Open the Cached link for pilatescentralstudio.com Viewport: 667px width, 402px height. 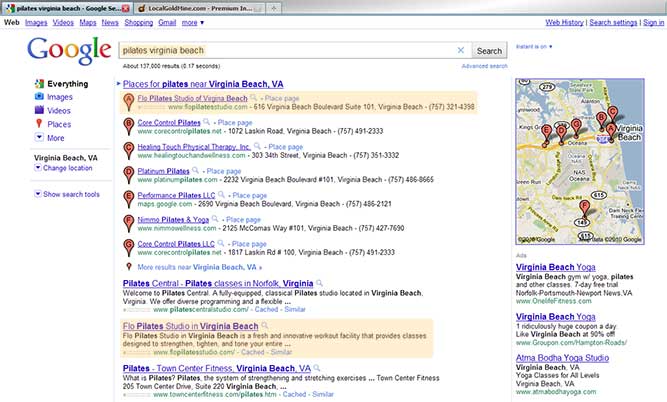(266, 309)
